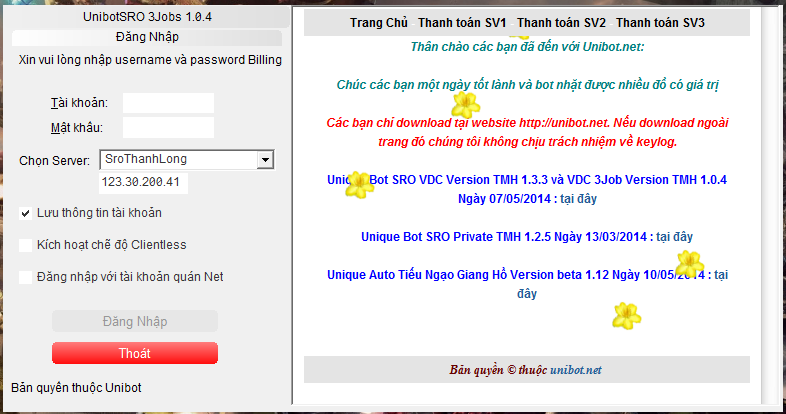Click the yellow flower over the Unique Bot SRO VDC line
This screenshot has height=414, width=786.
coord(359,184)
